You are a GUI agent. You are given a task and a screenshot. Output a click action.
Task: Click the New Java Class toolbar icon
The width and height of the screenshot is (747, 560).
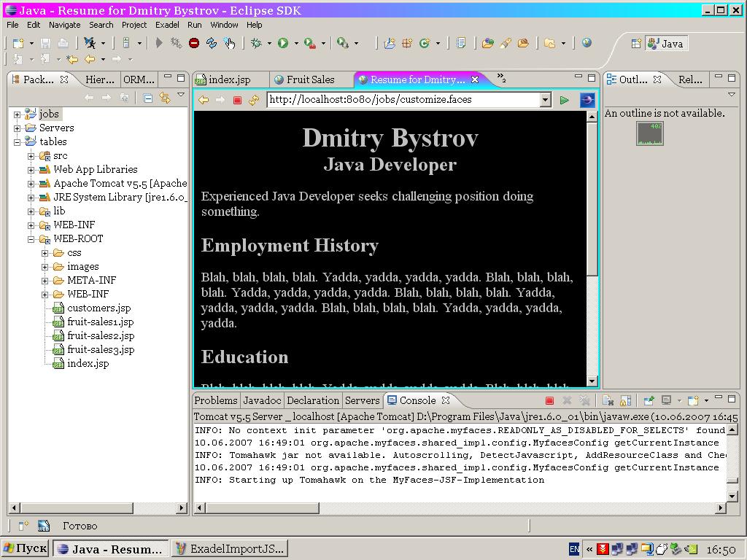coord(424,43)
